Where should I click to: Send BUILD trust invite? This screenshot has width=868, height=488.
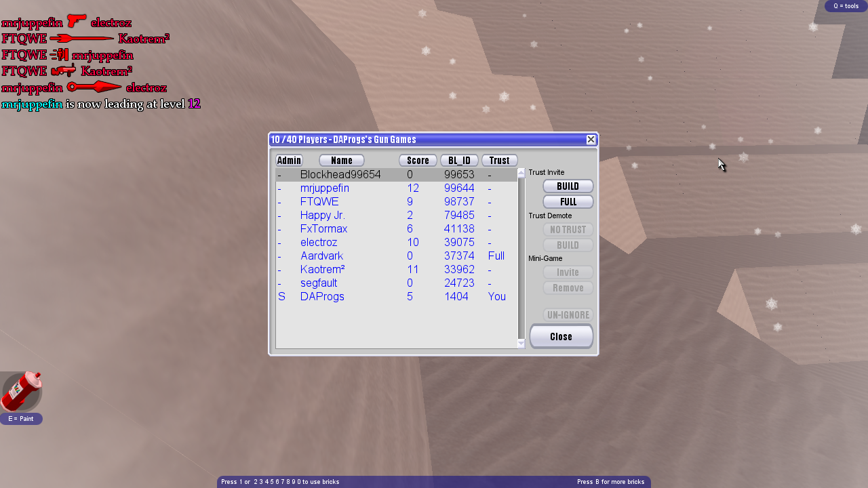click(568, 186)
